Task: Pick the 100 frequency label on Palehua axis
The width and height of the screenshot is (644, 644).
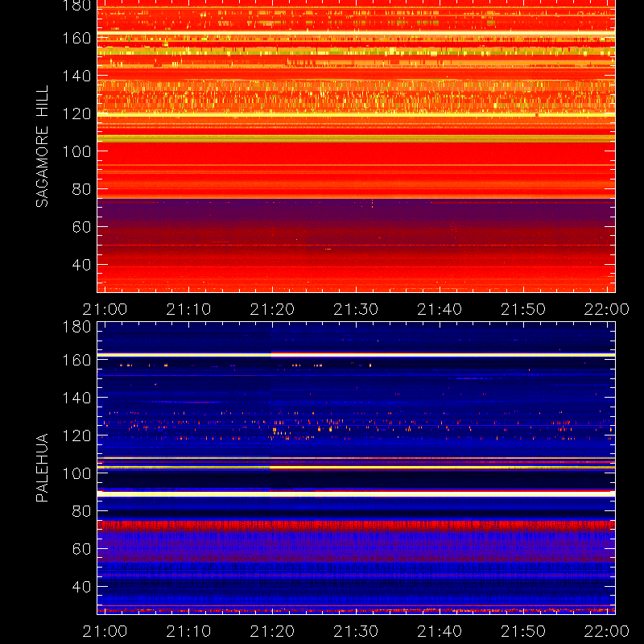Action: (x=76, y=473)
